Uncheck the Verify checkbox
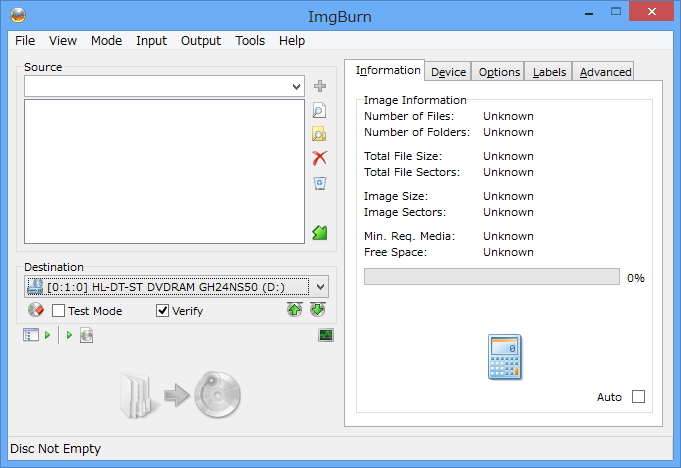This screenshot has height=468, width=681. click(162, 310)
